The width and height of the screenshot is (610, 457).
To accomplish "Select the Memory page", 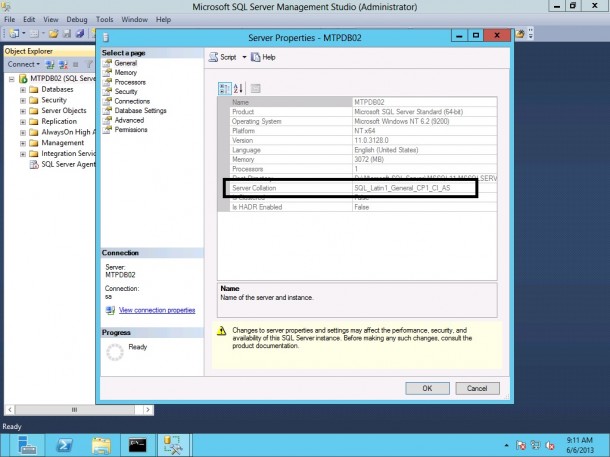I will point(125,73).
